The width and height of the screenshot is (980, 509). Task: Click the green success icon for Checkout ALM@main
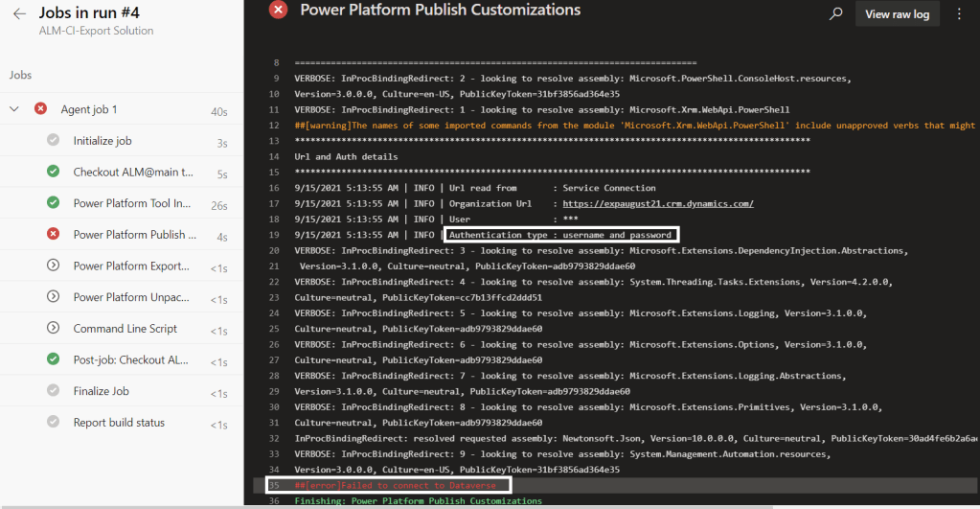coord(54,172)
